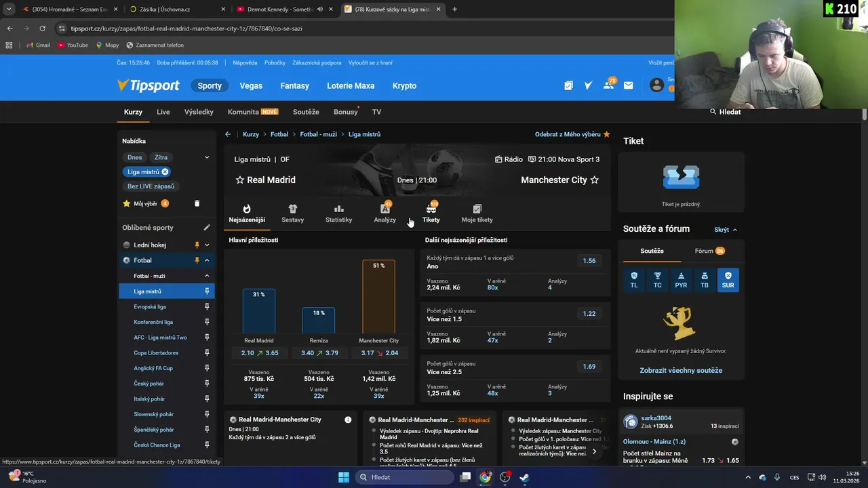This screenshot has height=488, width=868.
Task: Select the TL competition icon
Action: click(634, 280)
